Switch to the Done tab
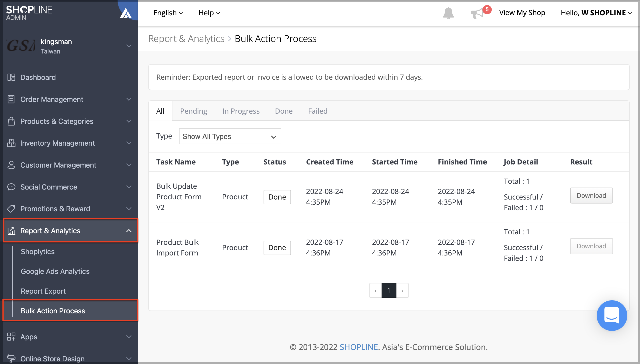Image resolution: width=640 pixels, height=364 pixels. coord(284,111)
